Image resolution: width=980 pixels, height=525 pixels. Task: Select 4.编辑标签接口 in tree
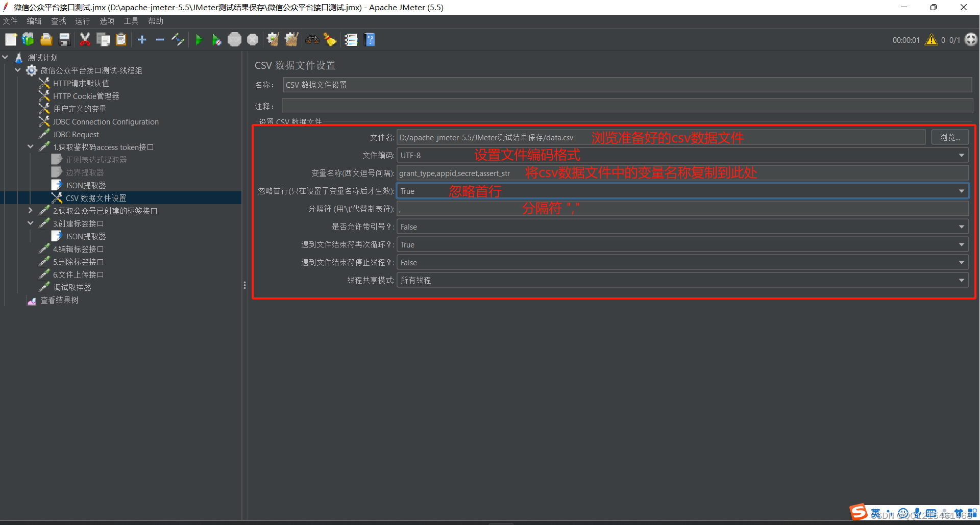78,249
